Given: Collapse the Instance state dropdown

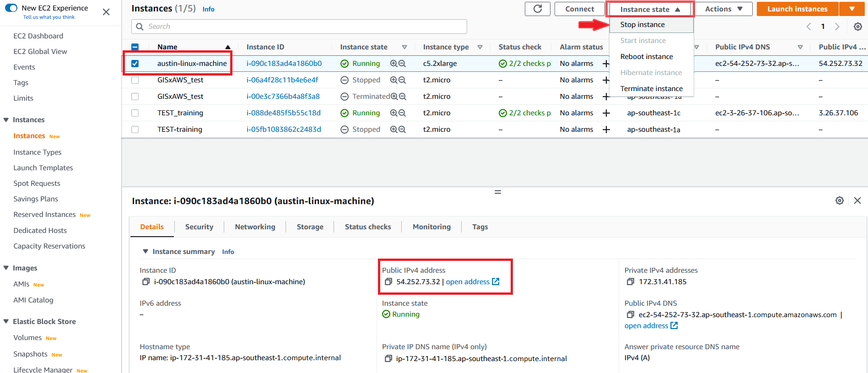Looking at the screenshot, I should coord(650,9).
